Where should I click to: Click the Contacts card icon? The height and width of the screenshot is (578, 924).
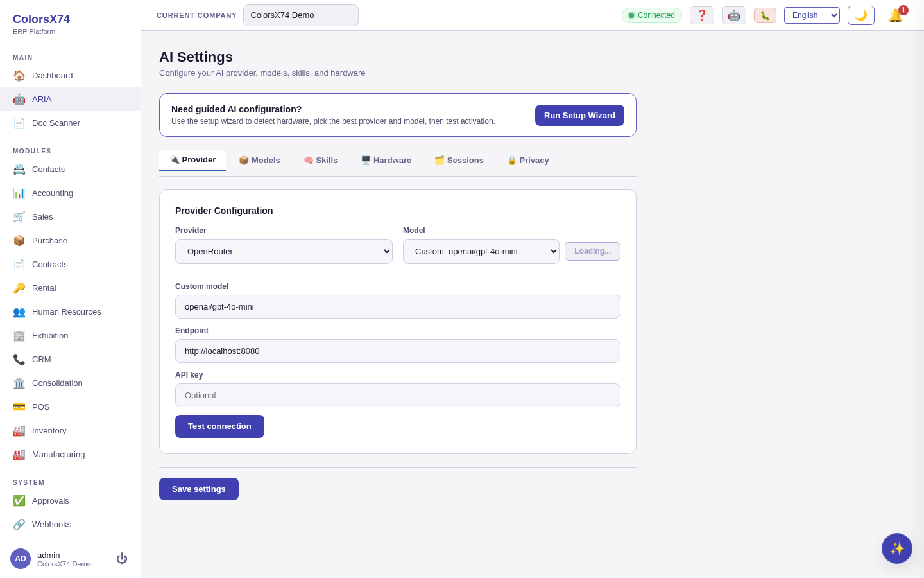coord(19,169)
